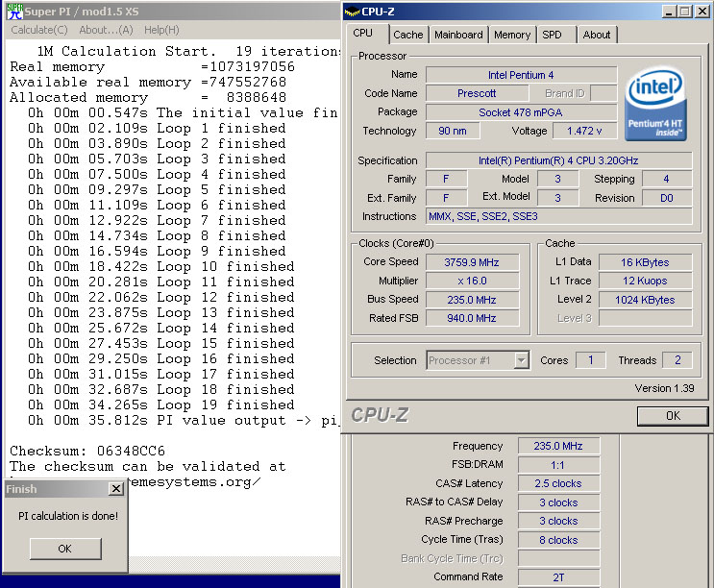Click the Super PI / mod1.5 XS title bar

(173, 12)
